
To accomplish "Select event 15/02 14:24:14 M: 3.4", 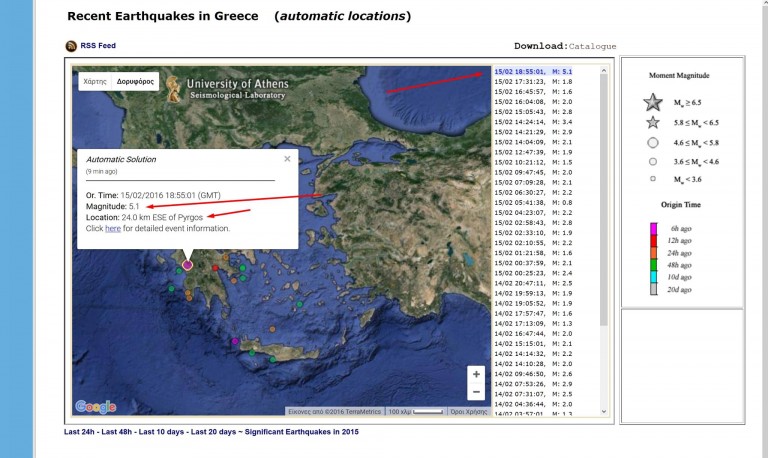I will [533, 122].
